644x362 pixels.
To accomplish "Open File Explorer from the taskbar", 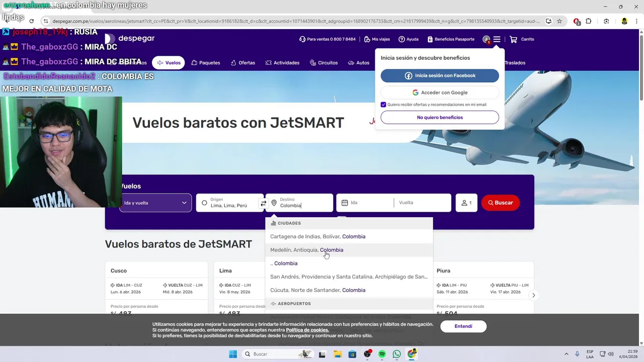I will coord(337,354).
